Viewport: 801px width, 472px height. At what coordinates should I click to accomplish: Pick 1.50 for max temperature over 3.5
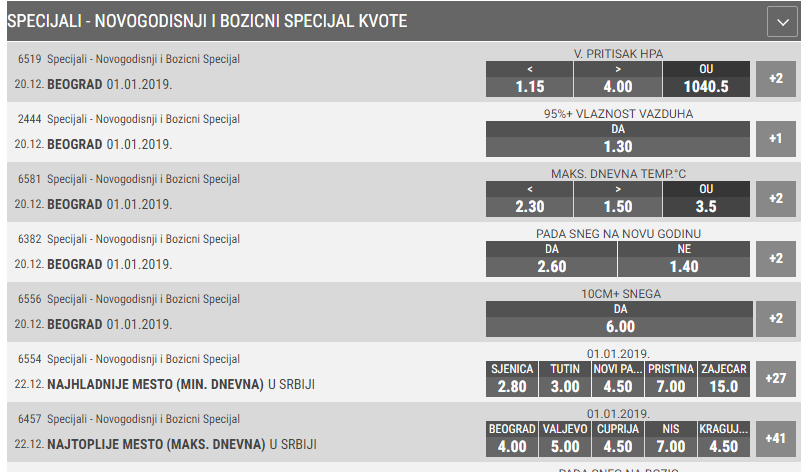click(618, 199)
